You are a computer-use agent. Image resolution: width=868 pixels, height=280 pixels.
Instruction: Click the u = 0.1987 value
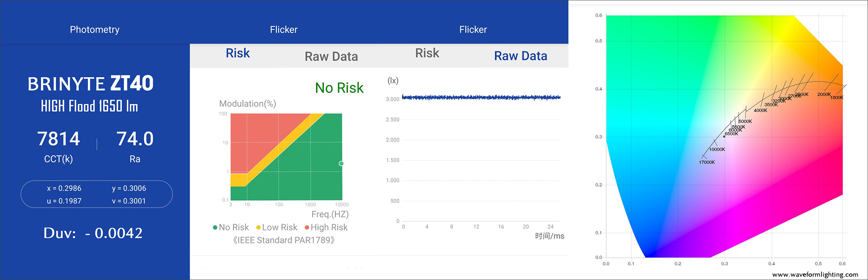click(x=64, y=201)
